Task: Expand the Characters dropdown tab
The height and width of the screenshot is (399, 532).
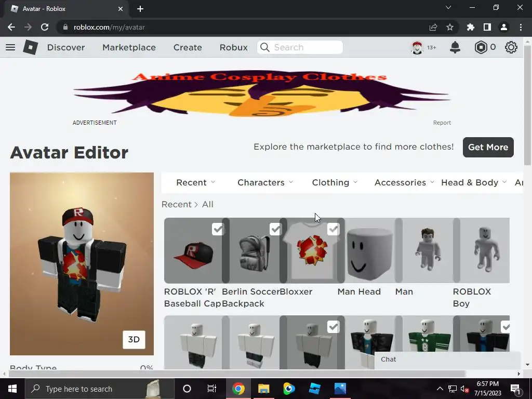Action: tap(265, 182)
